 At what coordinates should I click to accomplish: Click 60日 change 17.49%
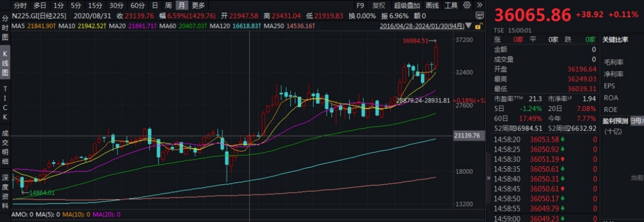point(531,119)
